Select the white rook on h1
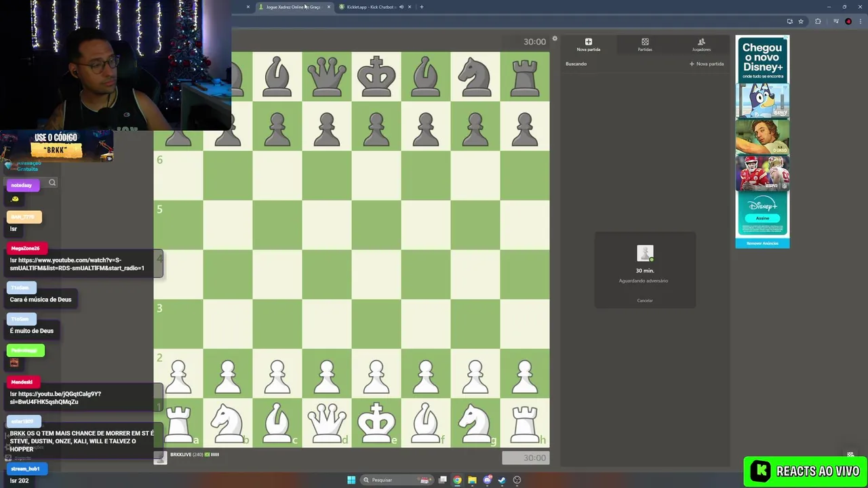 pos(525,422)
